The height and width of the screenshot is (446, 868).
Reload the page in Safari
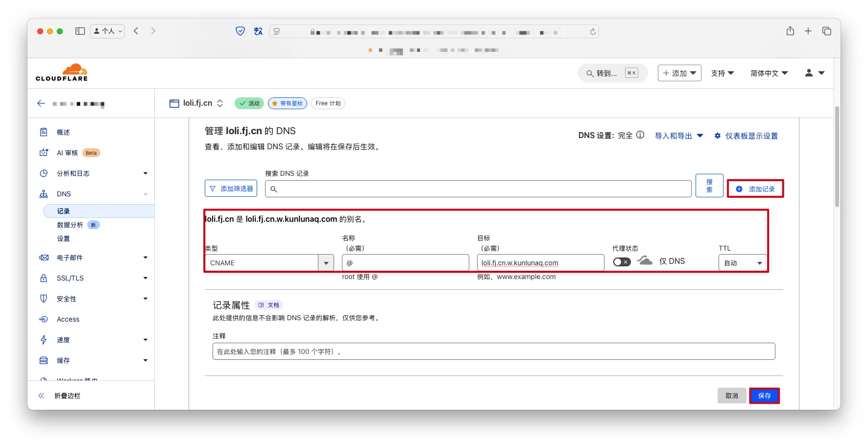593,31
